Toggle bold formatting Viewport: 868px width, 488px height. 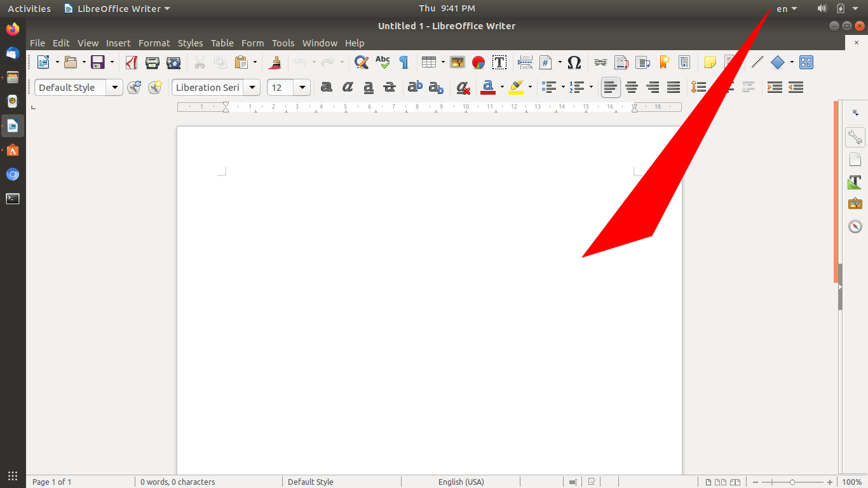coord(327,87)
